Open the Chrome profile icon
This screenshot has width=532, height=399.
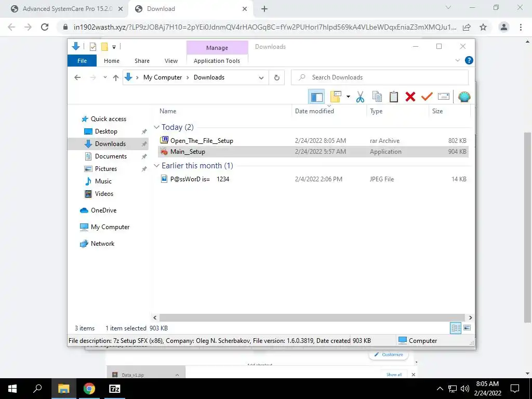click(x=504, y=27)
